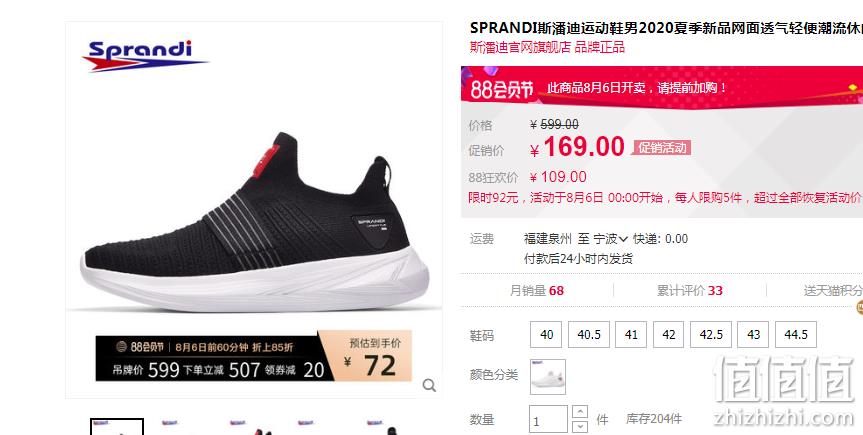
Task: Open the 月销量 68 sales tab
Action: 537,291
